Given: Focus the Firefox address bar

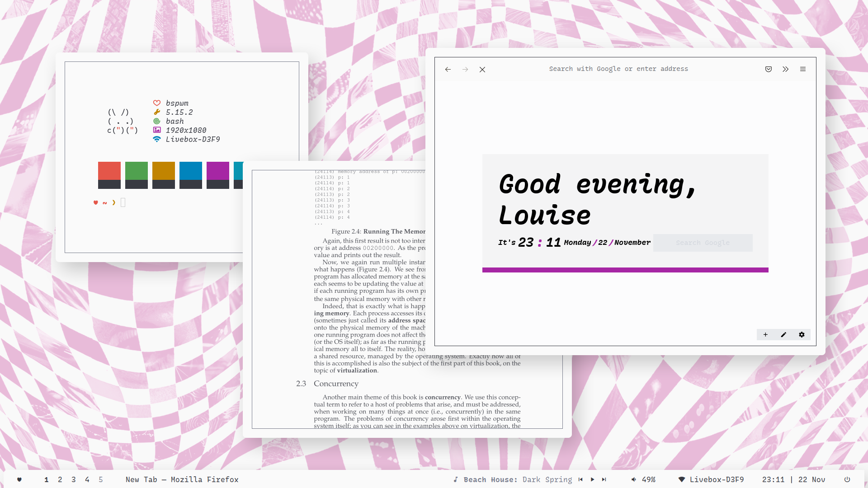Looking at the screenshot, I should coord(618,69).
